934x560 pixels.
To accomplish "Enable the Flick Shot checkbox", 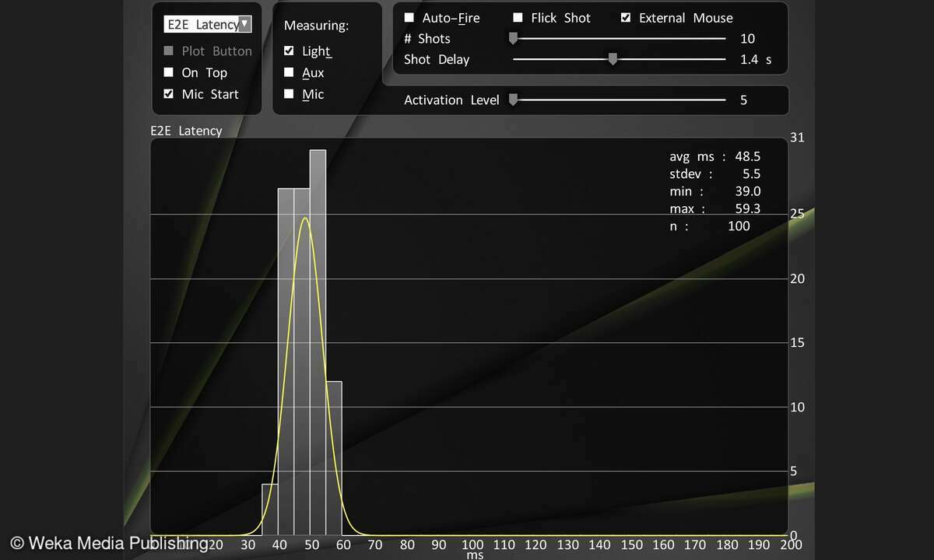I will [x=518, y=18].
